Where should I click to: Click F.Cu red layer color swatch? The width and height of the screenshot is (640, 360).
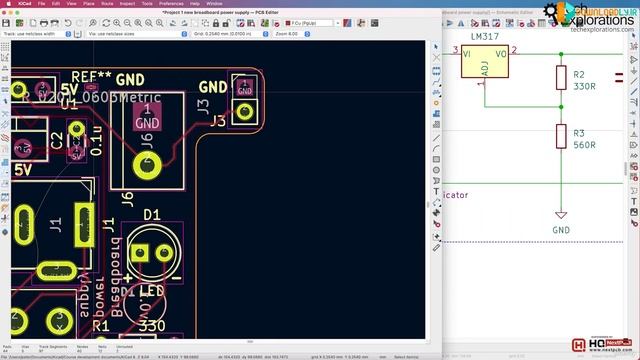click(x=288, y=23)
